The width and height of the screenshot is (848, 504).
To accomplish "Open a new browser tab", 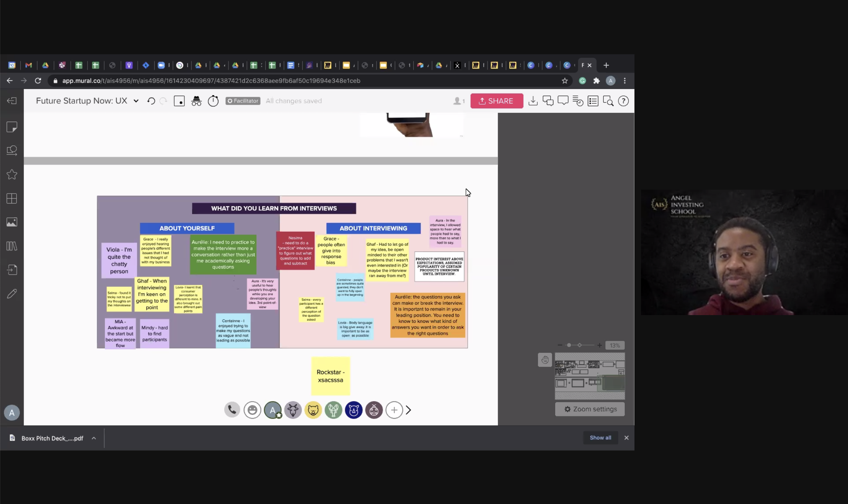I will tap(606, 65).
